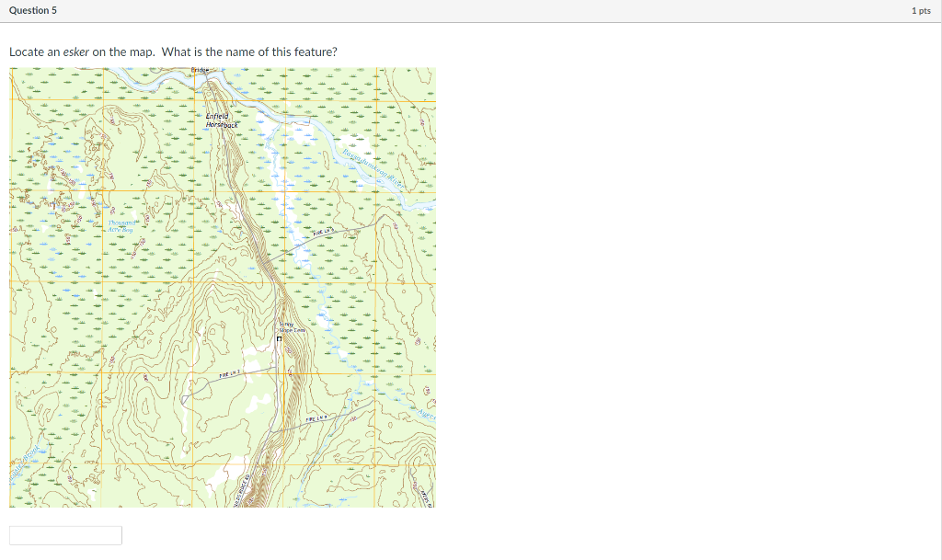Select the Ayers brook label near map edge
Screen dimensions: 942x560
click(x=426, y=414)
